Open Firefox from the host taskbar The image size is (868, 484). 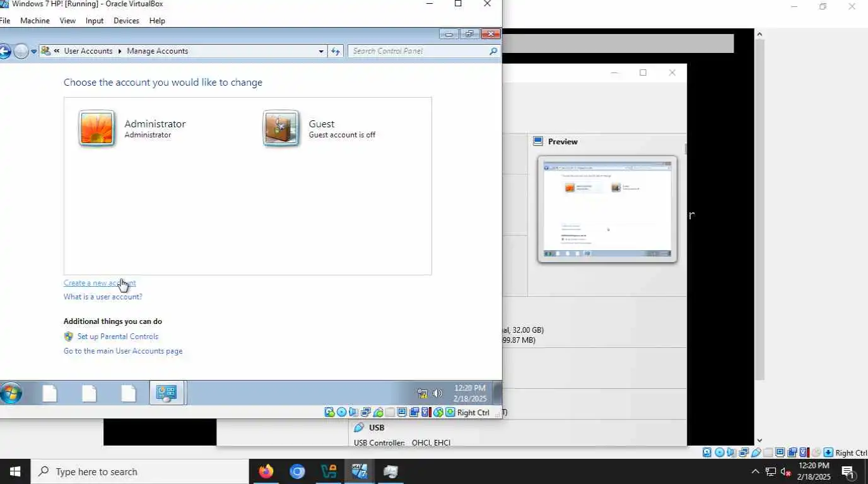pos(266,471)
